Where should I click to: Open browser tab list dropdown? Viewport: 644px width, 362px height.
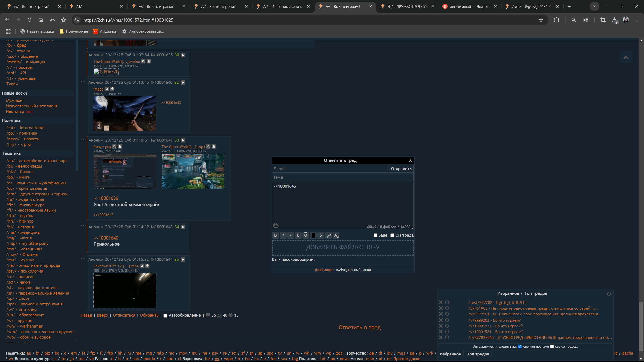(x=594, y=6)
